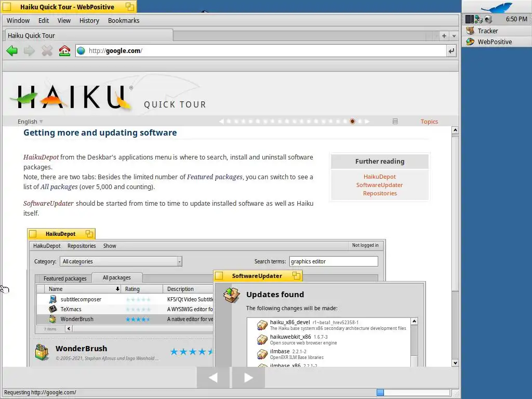Open the contents list icon beside Topics
The height and width of the screenshot is (399, 532).
395,121
